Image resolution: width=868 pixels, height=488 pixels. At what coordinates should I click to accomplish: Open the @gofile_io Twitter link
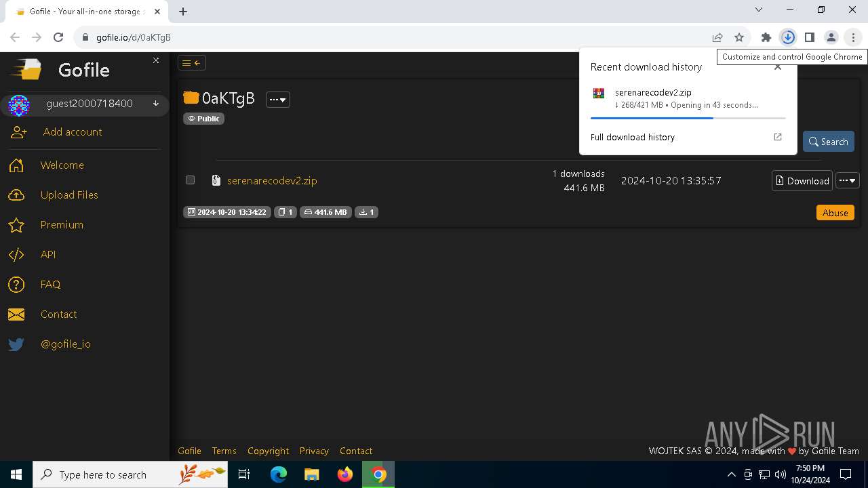coord(66,344)
